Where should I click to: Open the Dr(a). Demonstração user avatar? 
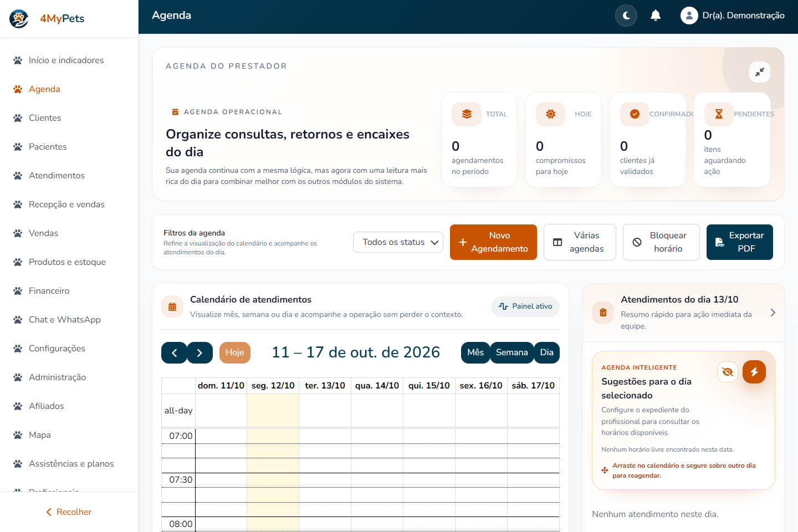689,16
